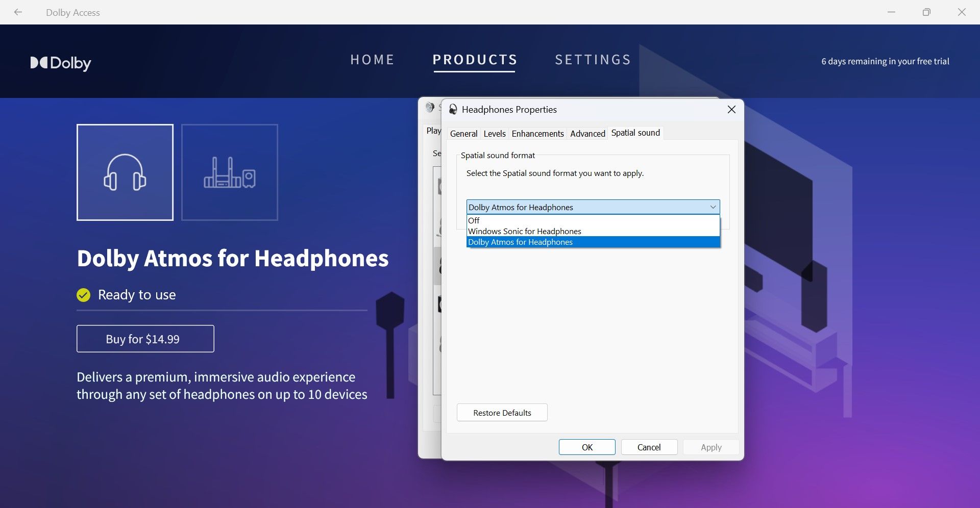Click the speaker icon on the Sound window

pos(429,107)
